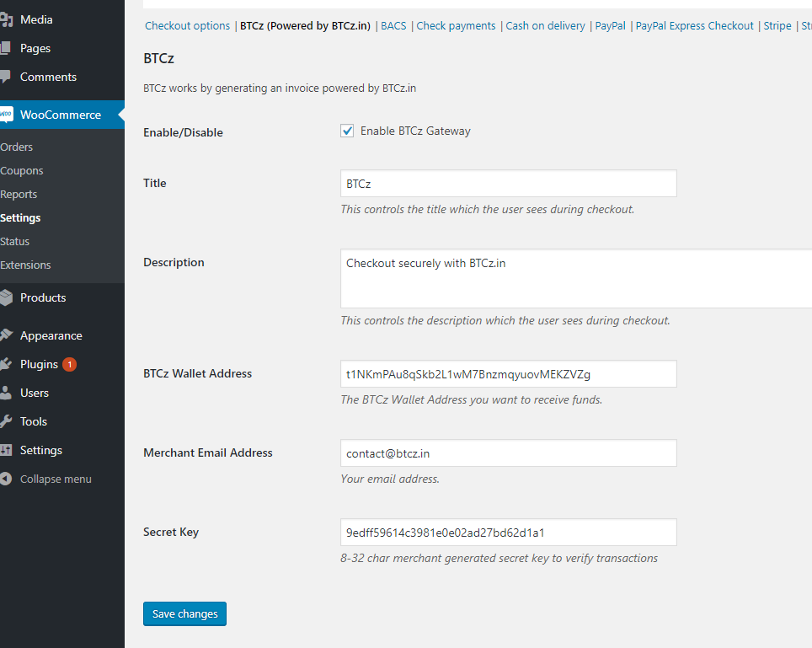Open the Orders submenu item
This screenshot has height=648, width=812.
point(17,147)
